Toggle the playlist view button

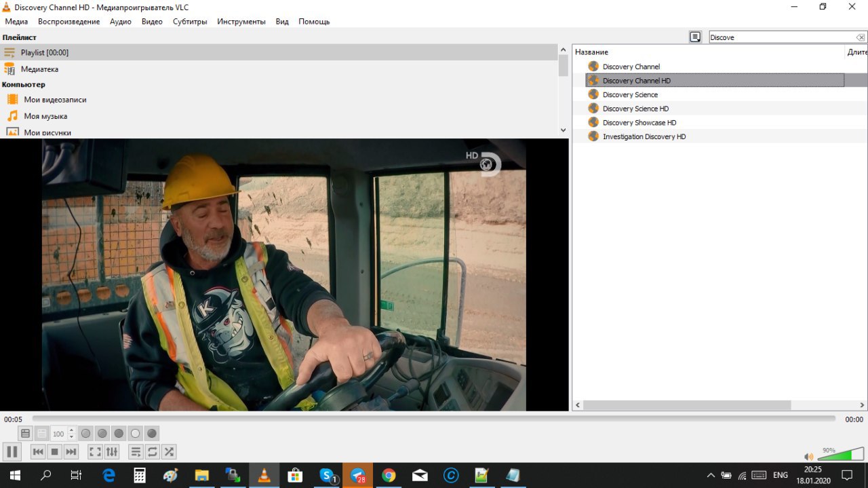pyautogui.click(x=136, y=451)
